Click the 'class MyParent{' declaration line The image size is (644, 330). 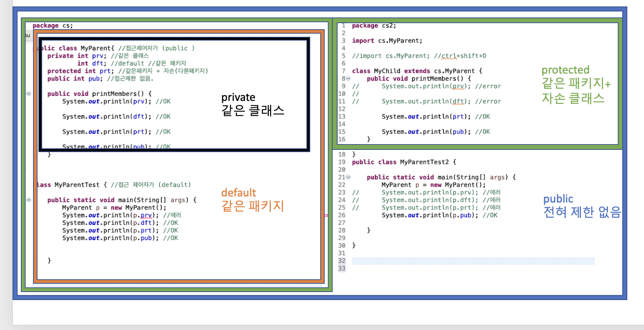click(x=117, y=48)
